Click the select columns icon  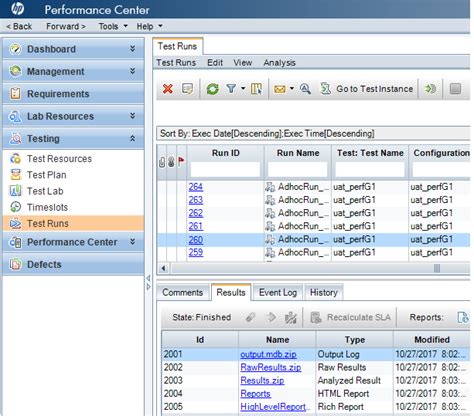[256, 89]
